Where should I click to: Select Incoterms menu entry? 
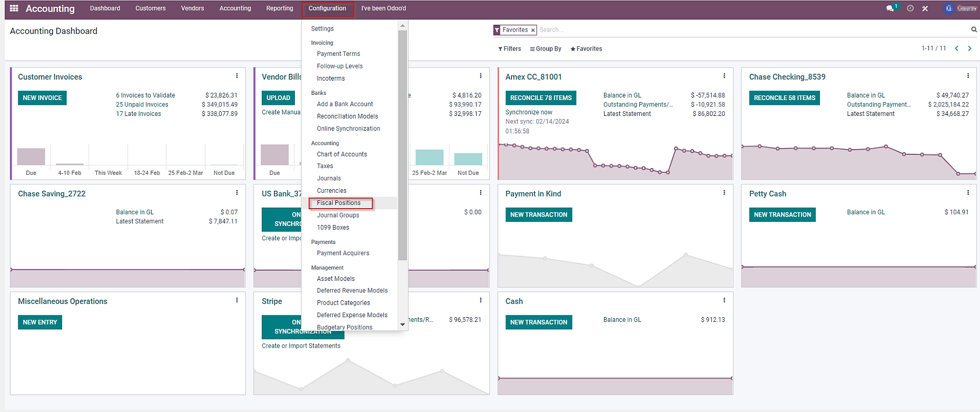(x=331, y=79)
